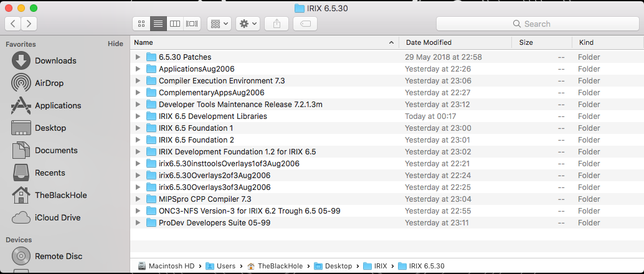The image size is (644, 274).
Task: Open the Action gear menu
Action: tap(248, 24)
